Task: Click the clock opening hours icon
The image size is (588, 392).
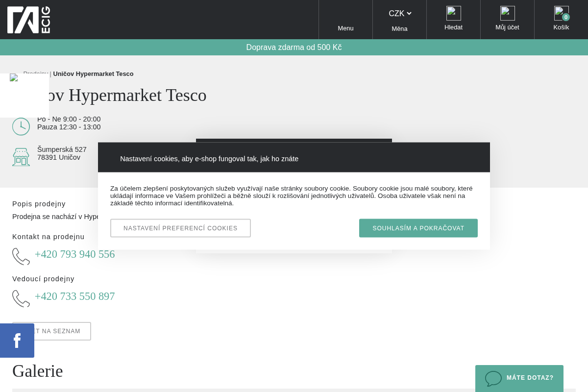Action: click(21, 126)
